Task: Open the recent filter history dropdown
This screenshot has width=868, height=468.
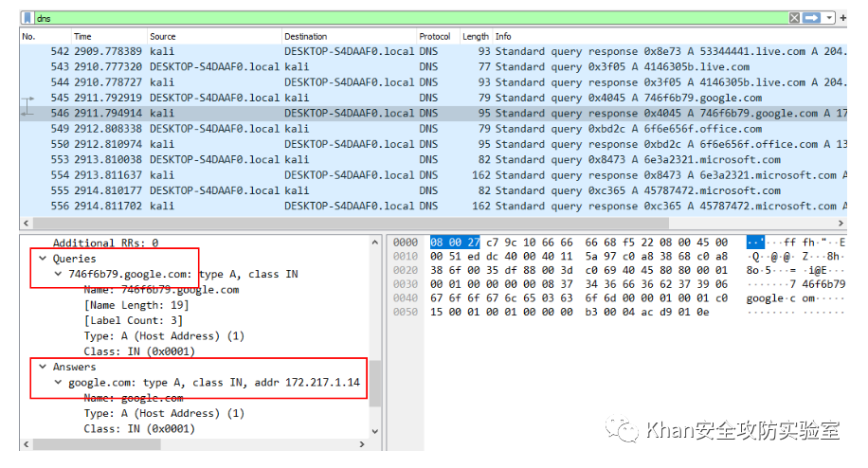Action: tap(829, 18)
